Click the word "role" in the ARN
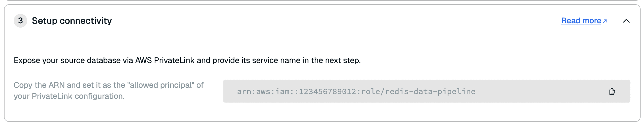The image size is (644, 125). click(x=371, y=91)
